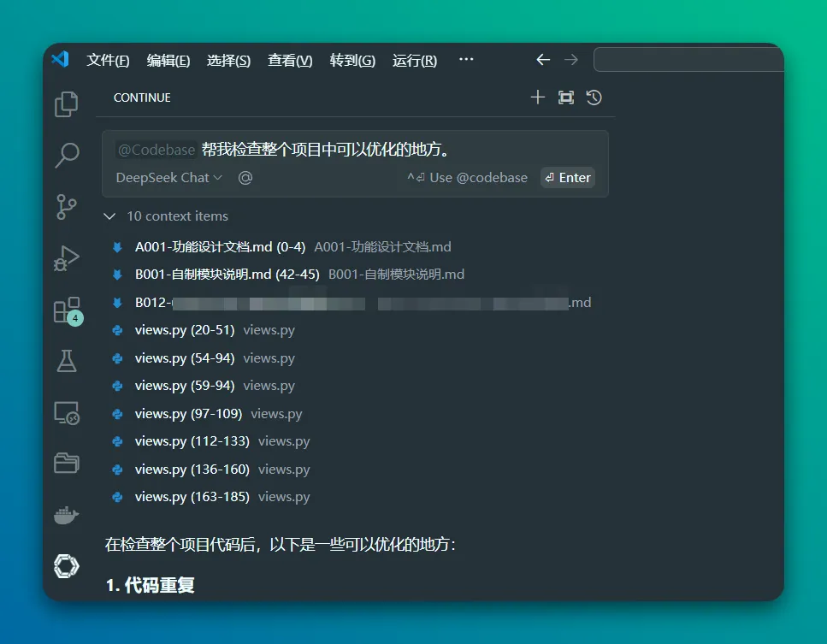Open the Explorer view in the Activity Bar
Viewport: 827px width, 644px height.
click(x=67, y=103)
